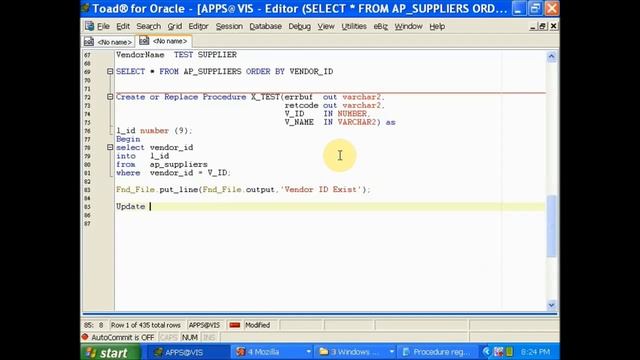This screenshot has height=360, width=640.
Task: Click the CAPS indicator in status bar
Action: (x=168, y=338)
